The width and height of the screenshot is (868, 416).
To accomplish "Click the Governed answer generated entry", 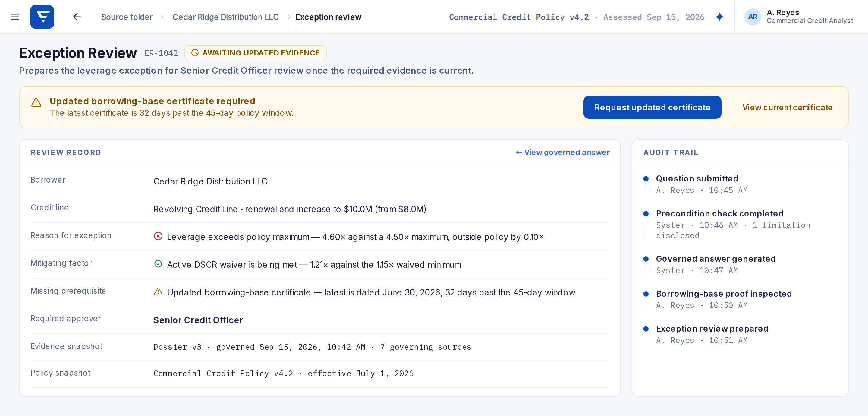I will (x=715, y=264).
